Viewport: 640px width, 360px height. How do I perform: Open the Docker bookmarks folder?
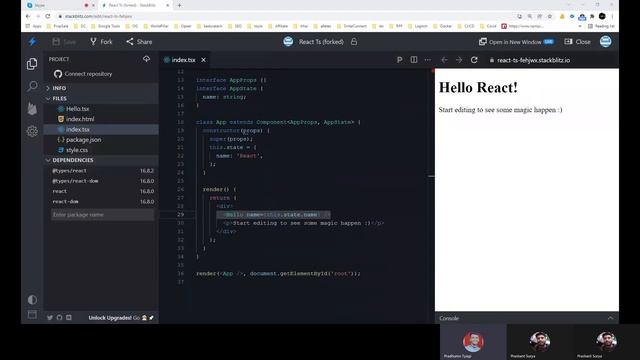coord(442,26)
